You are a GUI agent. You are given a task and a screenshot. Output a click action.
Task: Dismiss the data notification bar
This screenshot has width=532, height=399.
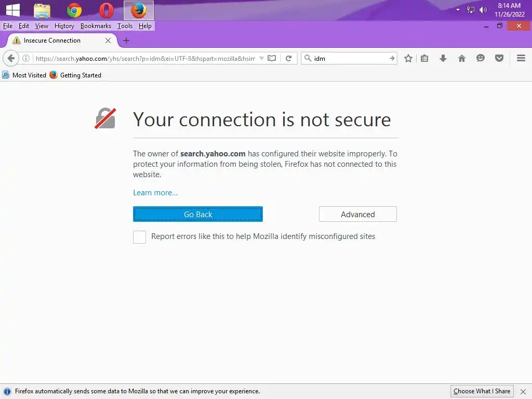click(x=523, y=392)
